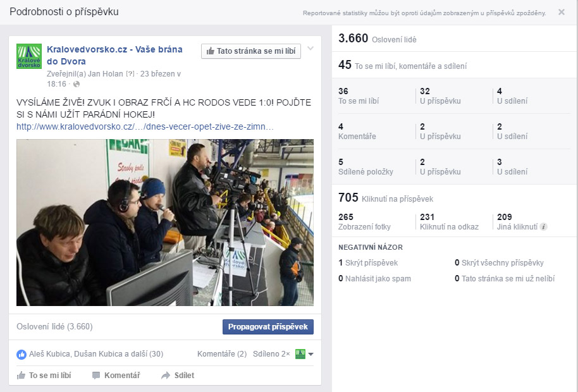This screenshot has height=392, width=578.
Task: Click the comment bubble icon for Komentář
Action: [x=96, y=376]
